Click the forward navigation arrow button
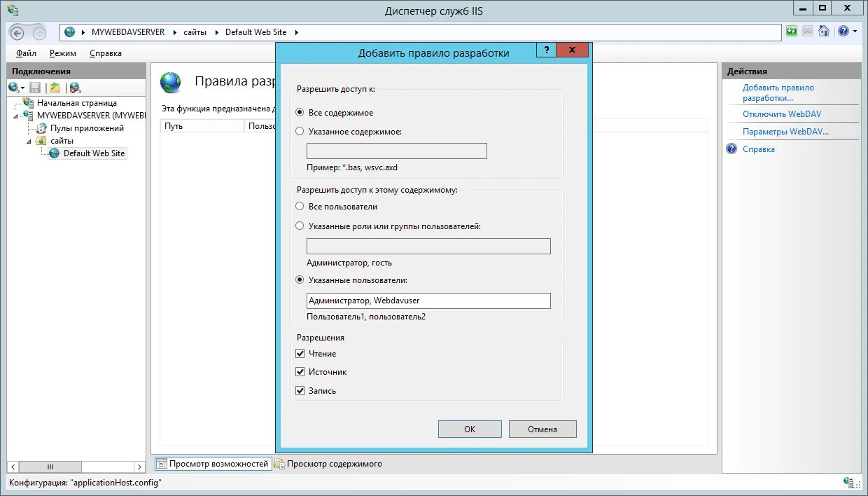The width and height of the screenshot is (868, 496). coord(39,33)
